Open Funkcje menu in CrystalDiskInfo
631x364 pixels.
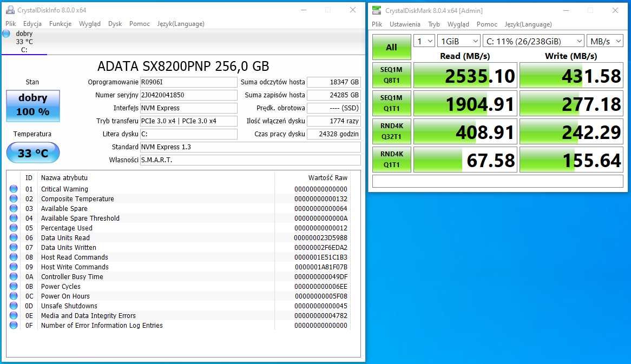(x=61, y=24)
